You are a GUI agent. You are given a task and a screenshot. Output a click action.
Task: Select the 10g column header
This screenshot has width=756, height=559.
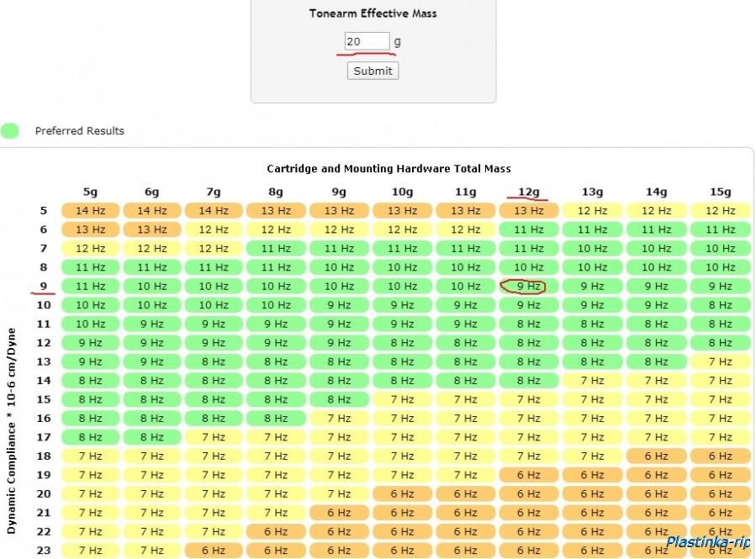402,192
